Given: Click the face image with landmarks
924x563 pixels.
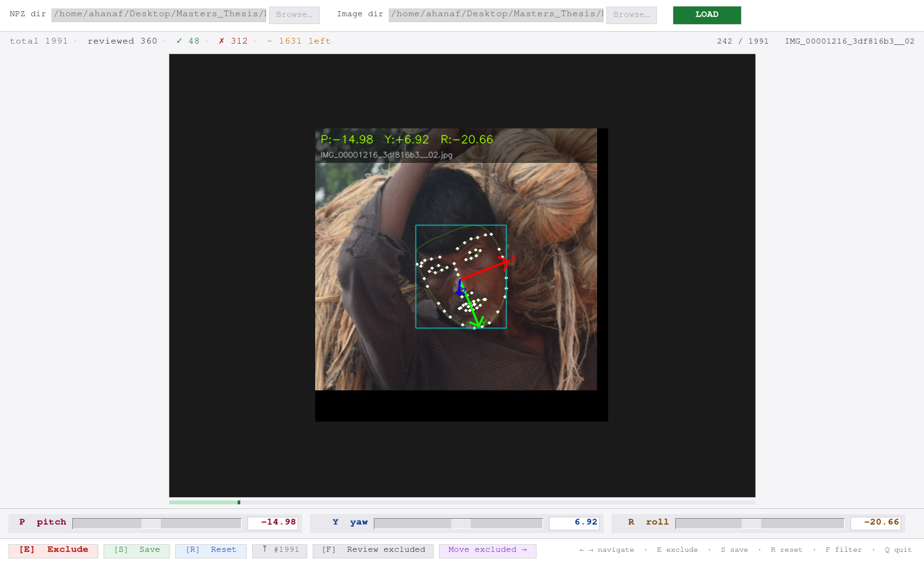Looking at the screenshot, I should (x=462, y=275).
